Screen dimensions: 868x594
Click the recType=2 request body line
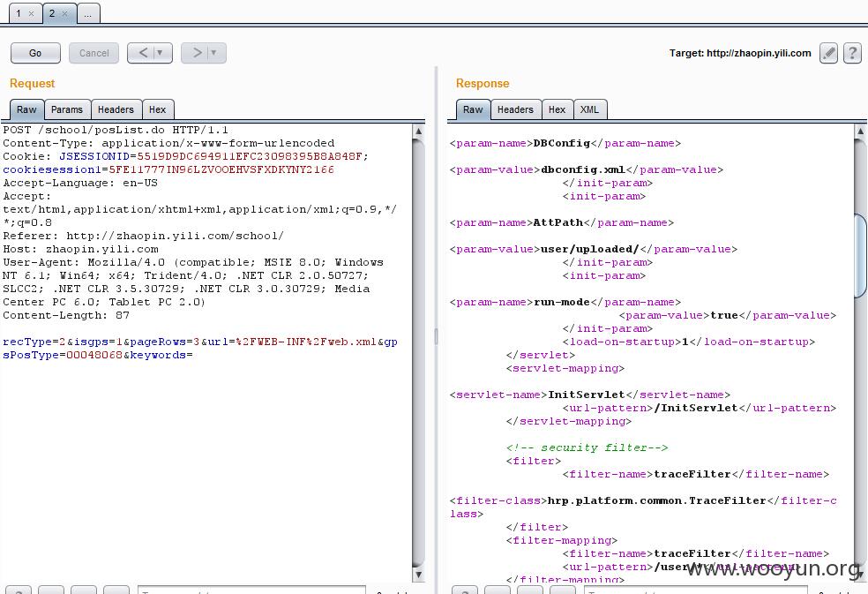(x=200, y=342)
